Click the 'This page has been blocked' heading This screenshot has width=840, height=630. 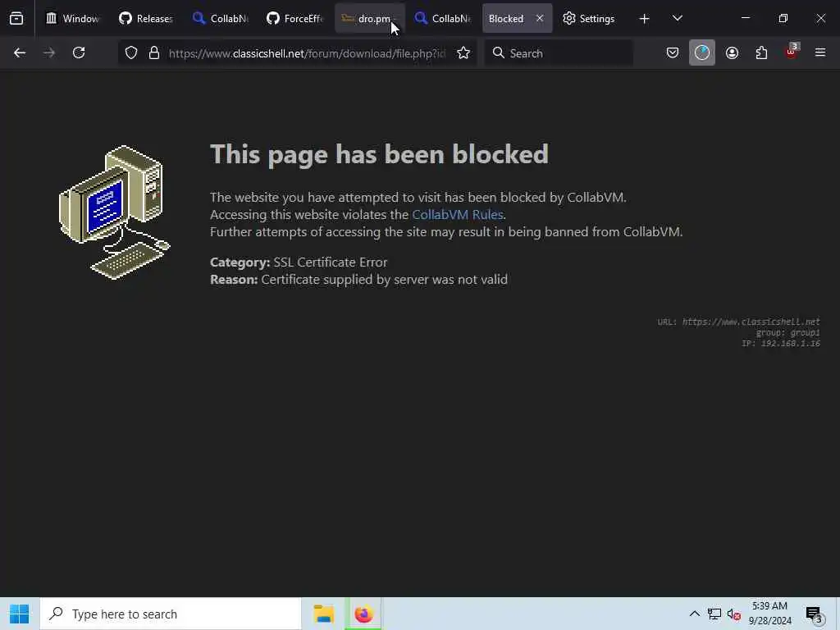(379, 154)
